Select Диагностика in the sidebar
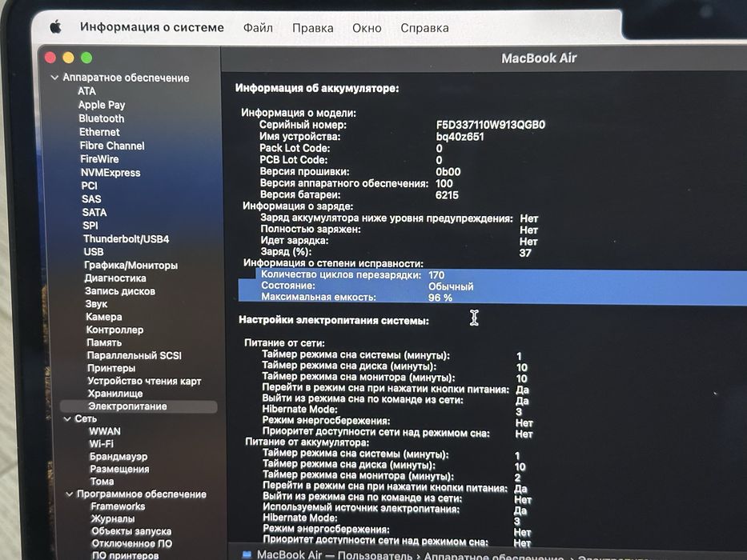 [x=115, y=278]
